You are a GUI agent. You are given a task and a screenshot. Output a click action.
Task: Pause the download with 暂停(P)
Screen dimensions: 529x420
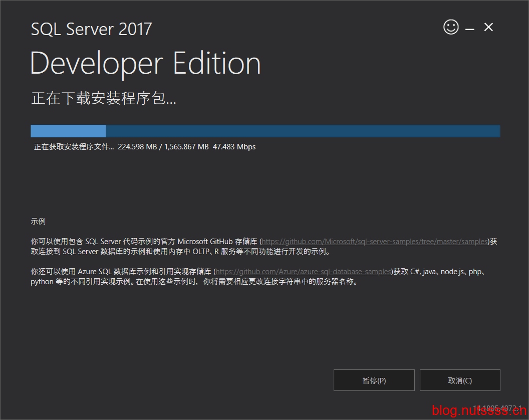pos(374,380)
